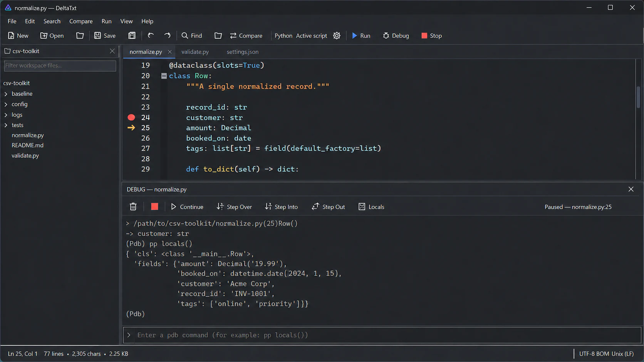Screen dimensions: 644x362
Task: Open the View menu
Action: click(x=126, y=21)
